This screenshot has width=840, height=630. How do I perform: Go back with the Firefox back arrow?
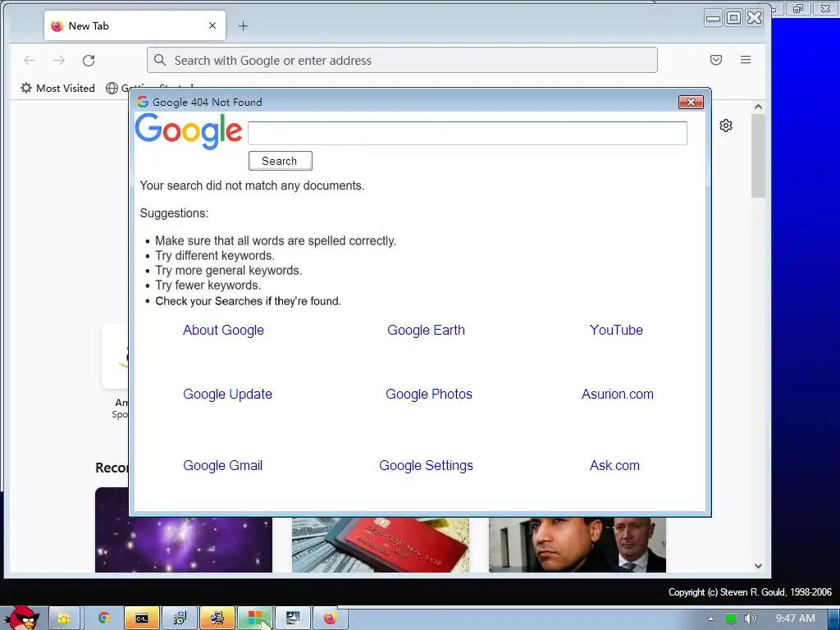point(30,60)
